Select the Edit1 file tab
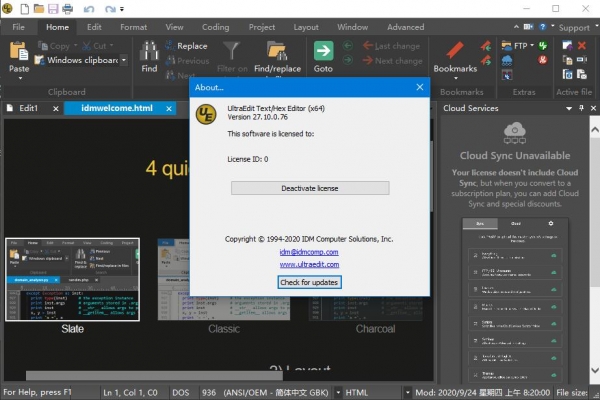The width and height of the screenshot is (600, 400). (29, 108)
